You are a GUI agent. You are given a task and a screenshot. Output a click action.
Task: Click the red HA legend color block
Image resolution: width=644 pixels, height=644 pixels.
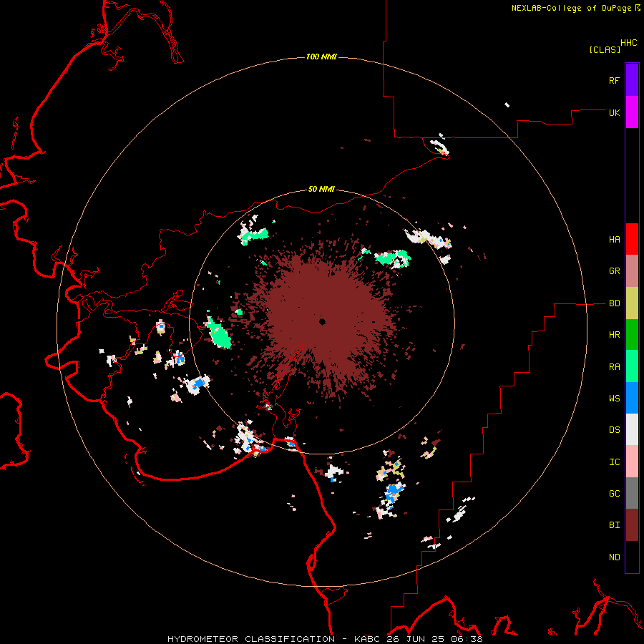pos(632,239)
